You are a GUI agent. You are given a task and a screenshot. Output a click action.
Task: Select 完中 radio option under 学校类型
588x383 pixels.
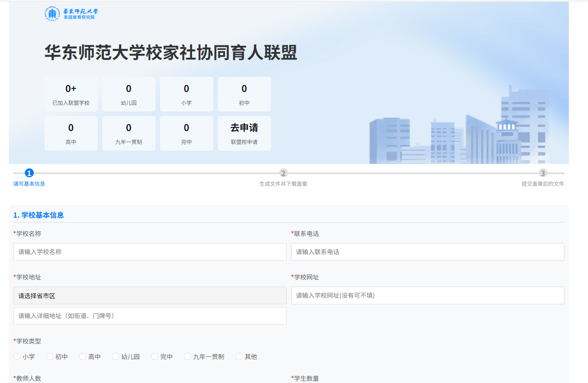pos(155,356)
